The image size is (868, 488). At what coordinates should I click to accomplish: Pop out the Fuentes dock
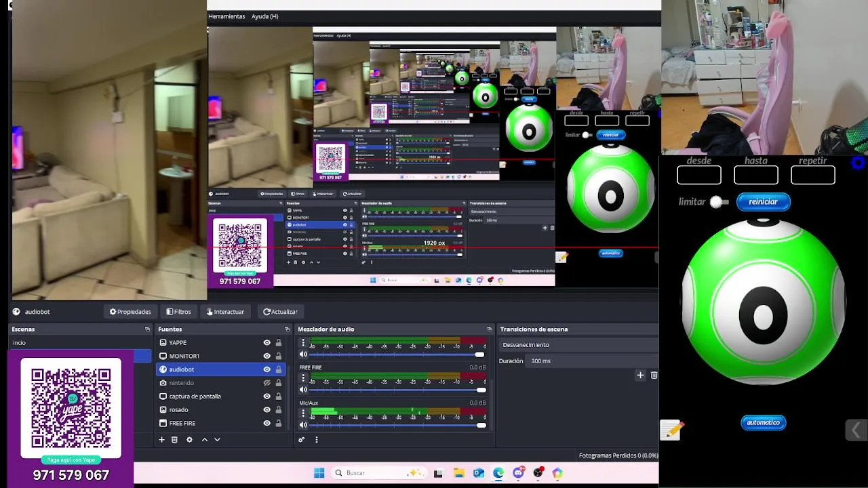point(287,329)
